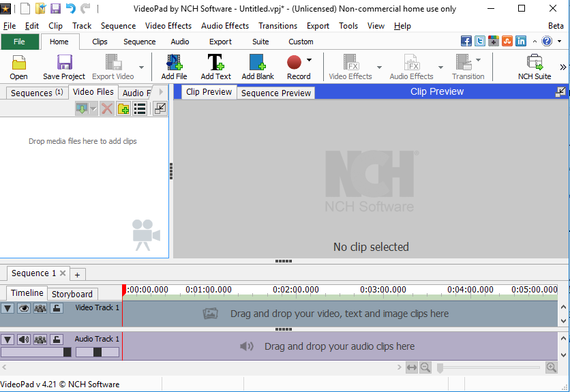Open the Export Video dropdown arrow
The image size is (570, 392).
click(x=141, y=67)
